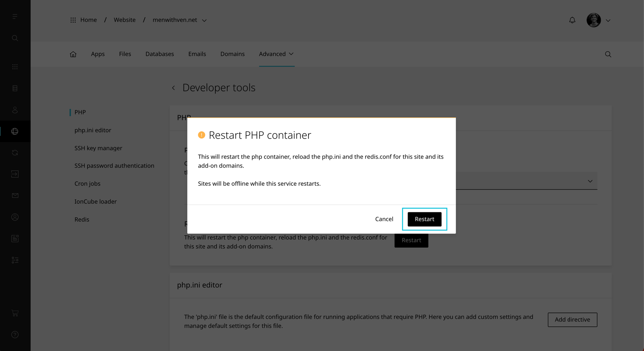Expand the menwithven.net site dropdown
Screen dimensions: 644x351
click(204, 20)
